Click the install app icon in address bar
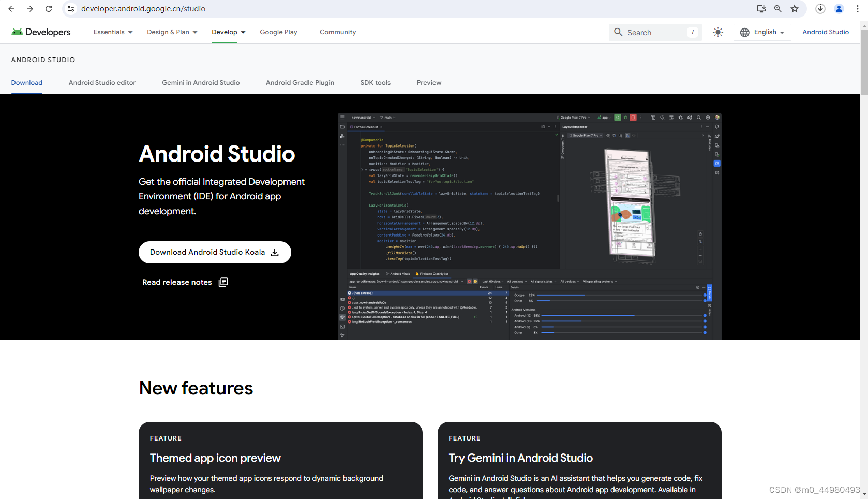This screenshot has height=499, width=868. [x=761, y=9]
